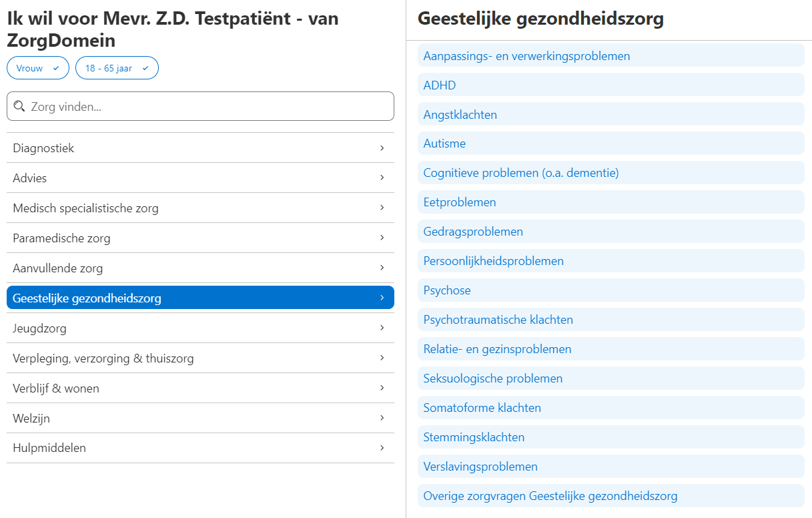812x518 pixels.
Task: Select Welzijn from the care menu
Action: (x=30, y=417)
